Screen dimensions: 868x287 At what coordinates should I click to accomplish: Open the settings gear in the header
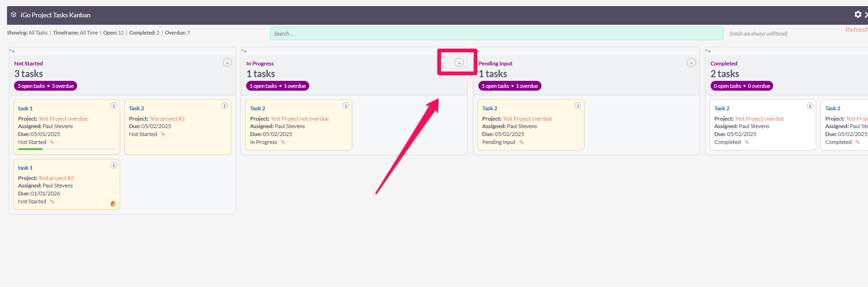[858, 14]
